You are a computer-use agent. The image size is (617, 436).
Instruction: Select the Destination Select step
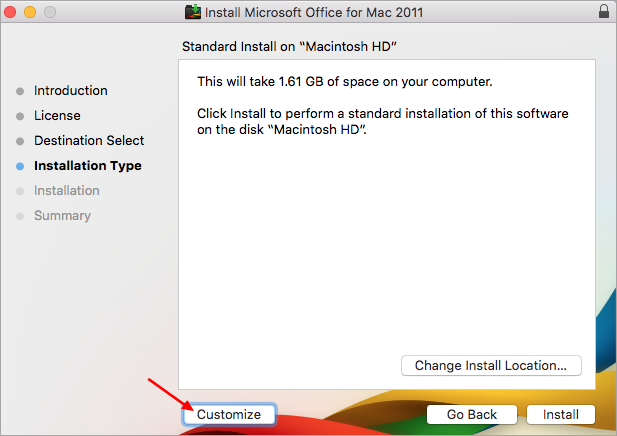coord(89,141)
